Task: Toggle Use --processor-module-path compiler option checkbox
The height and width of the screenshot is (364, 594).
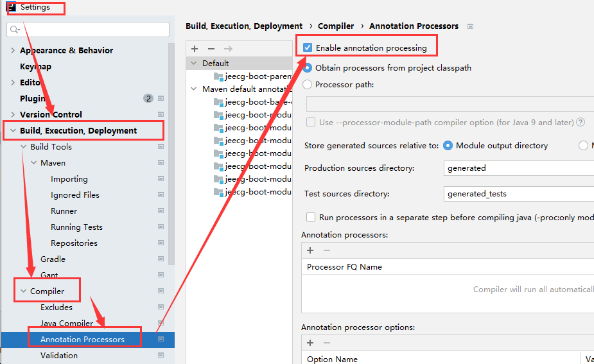Action: (x=311, y=123)
